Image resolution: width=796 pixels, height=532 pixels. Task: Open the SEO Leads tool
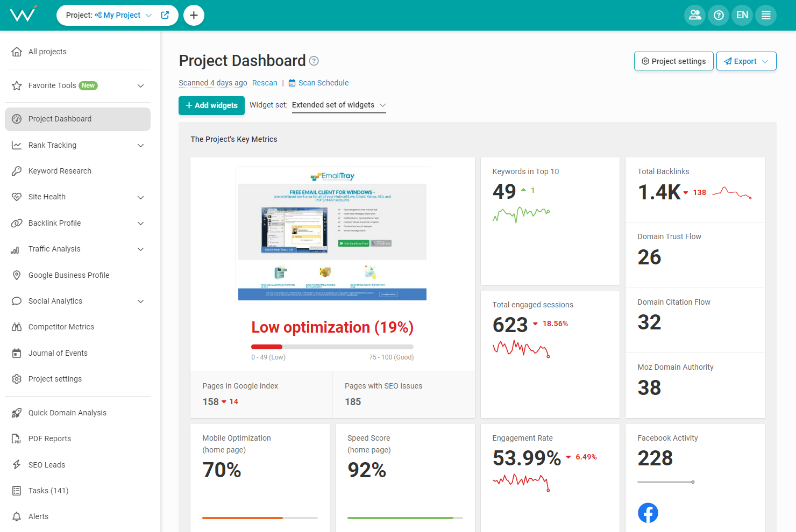(46, 464)
